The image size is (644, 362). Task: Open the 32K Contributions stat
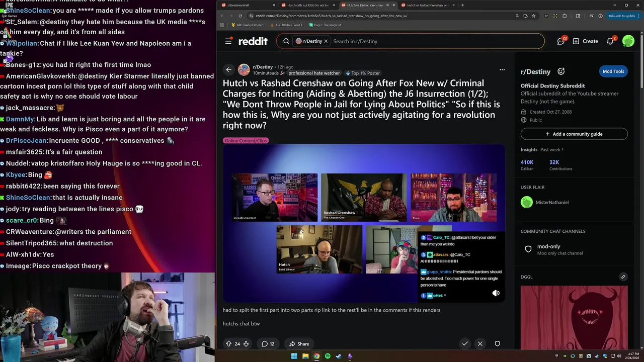click(x=560, y=165)
